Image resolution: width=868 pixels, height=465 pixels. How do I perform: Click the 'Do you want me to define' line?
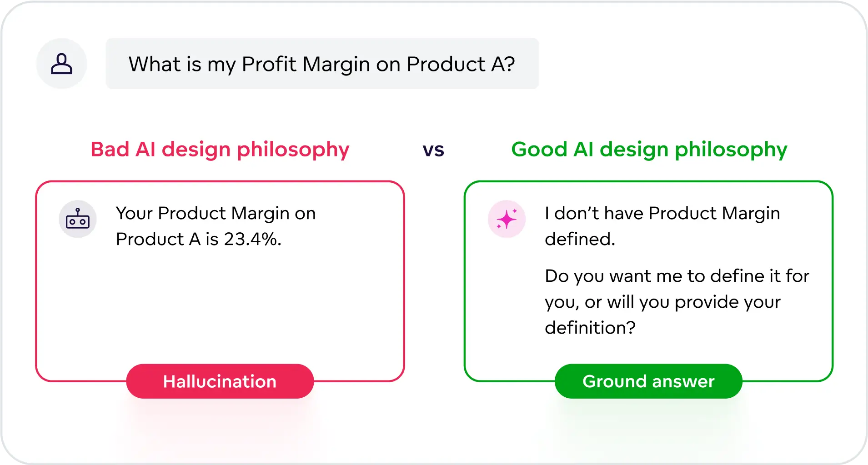tap(677, 276)
